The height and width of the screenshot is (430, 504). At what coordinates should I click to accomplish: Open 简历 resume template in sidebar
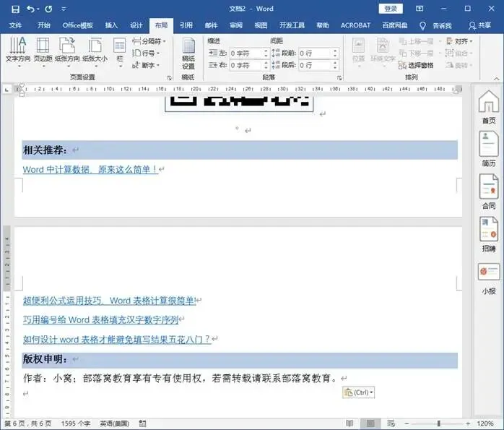pos(489,149)
